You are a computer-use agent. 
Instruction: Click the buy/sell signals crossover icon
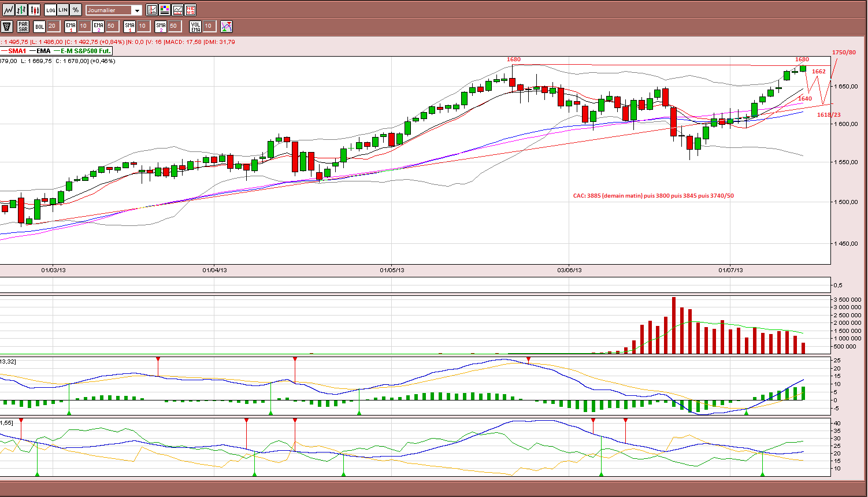(227, 26)
